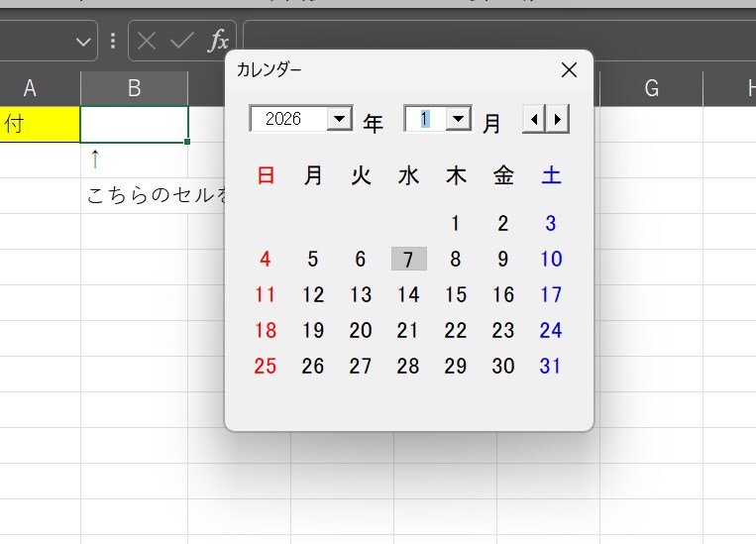Click the blue 土 Saturday header

pos(551,175)
